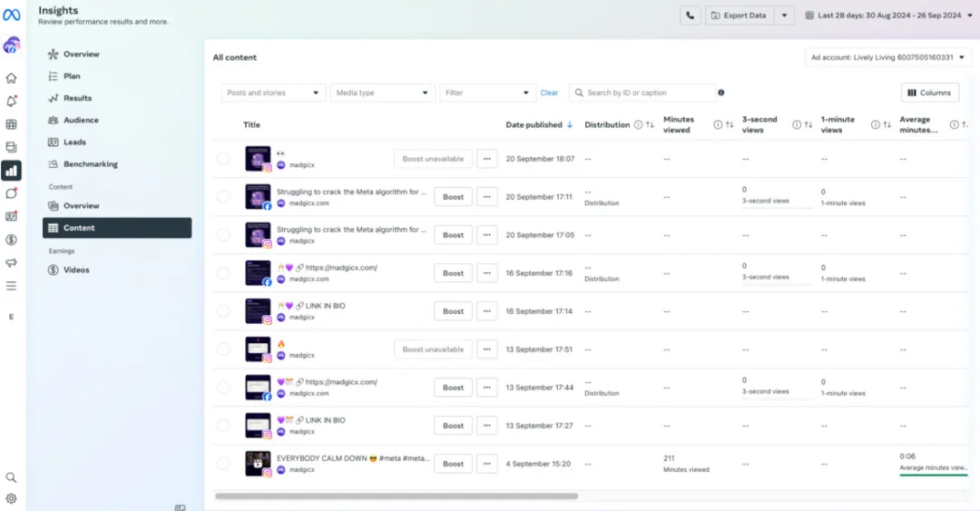This screenshot has width=980, height=511.
Task: Sort by Minutes viewed arrows icon
Action: click(x=730, y=124)
